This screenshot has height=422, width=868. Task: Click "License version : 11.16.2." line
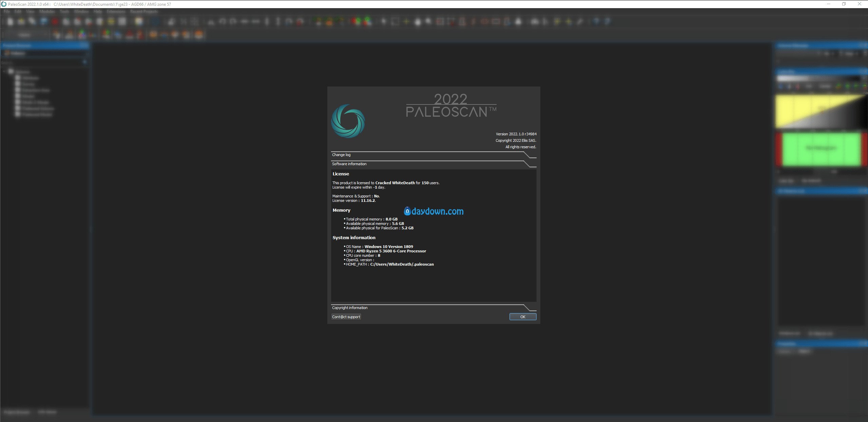[x=354, y=200]
